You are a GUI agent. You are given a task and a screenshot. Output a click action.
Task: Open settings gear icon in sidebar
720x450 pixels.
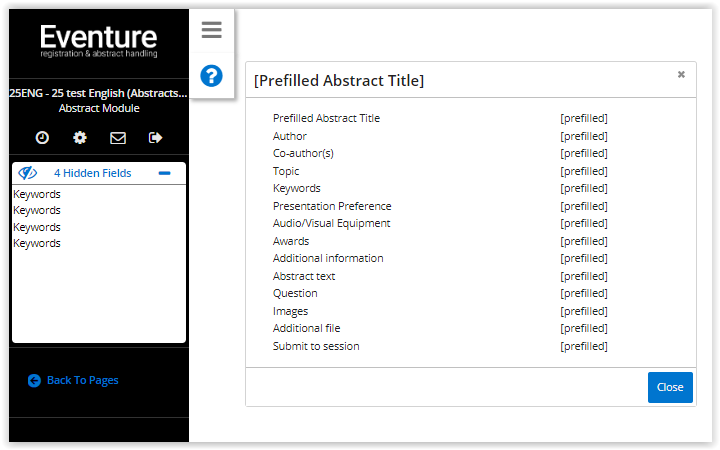click(80, 138)
